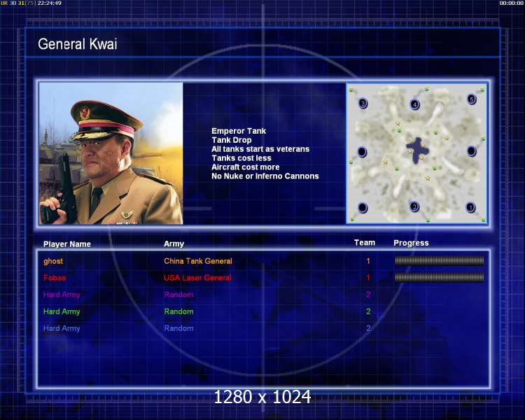This screenshot has height=420, width=525.
Task: Click ghost's loading progress bar
Action: point(440,260)
